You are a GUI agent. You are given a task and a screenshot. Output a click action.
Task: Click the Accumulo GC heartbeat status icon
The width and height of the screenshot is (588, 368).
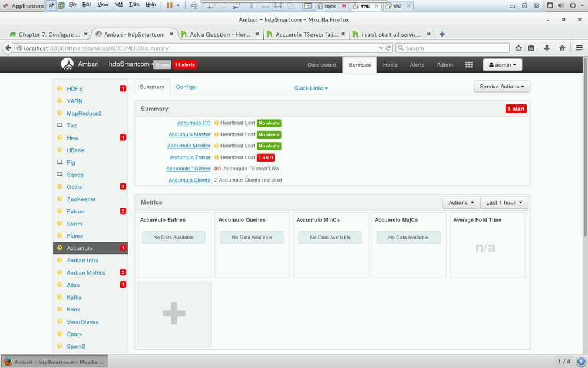216,123
